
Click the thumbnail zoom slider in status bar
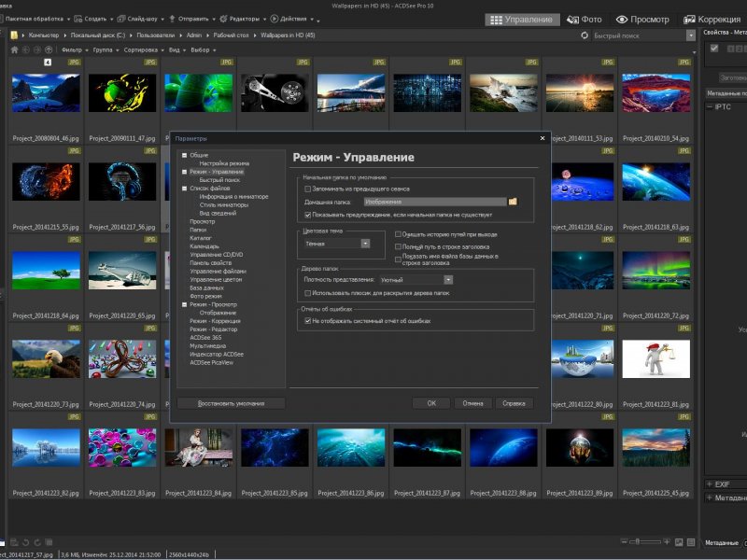645,541
